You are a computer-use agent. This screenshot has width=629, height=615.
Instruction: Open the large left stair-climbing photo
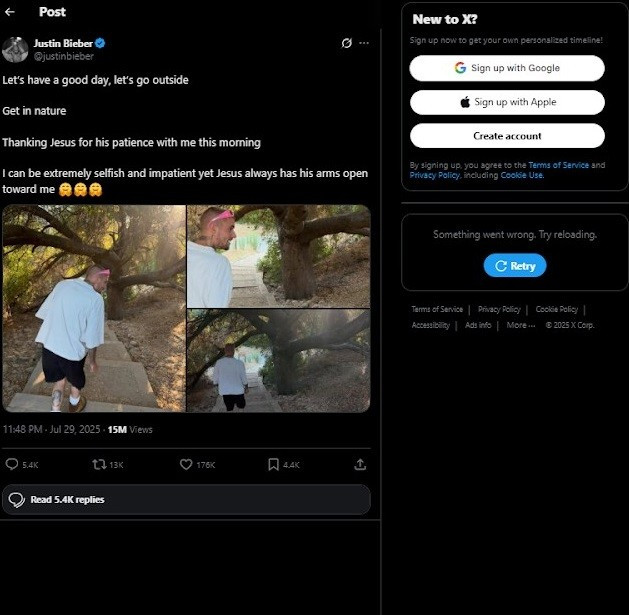[94, 308]
